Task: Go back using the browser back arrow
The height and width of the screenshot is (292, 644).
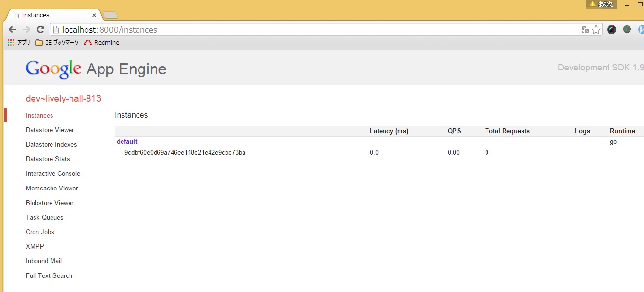Action: coord(12,29)
